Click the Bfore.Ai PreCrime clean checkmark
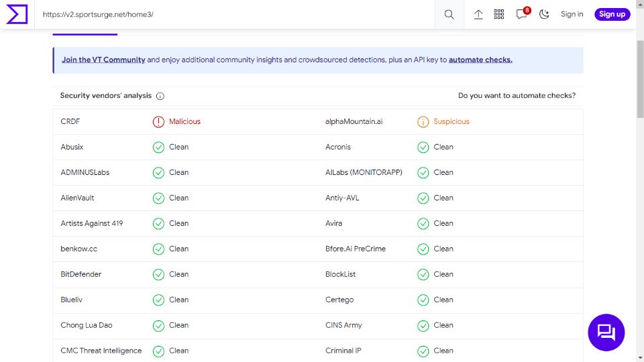The width and height of the screenshot is (644, 362). pos(423,249)
